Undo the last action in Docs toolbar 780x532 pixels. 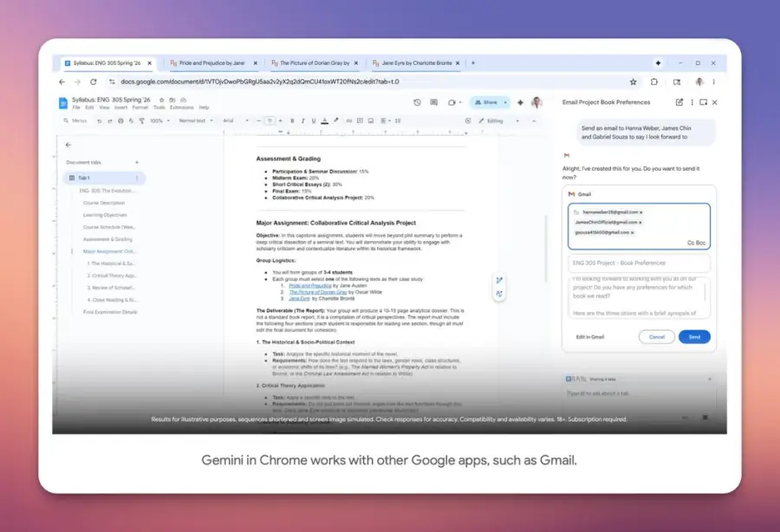tap(100, 120)
